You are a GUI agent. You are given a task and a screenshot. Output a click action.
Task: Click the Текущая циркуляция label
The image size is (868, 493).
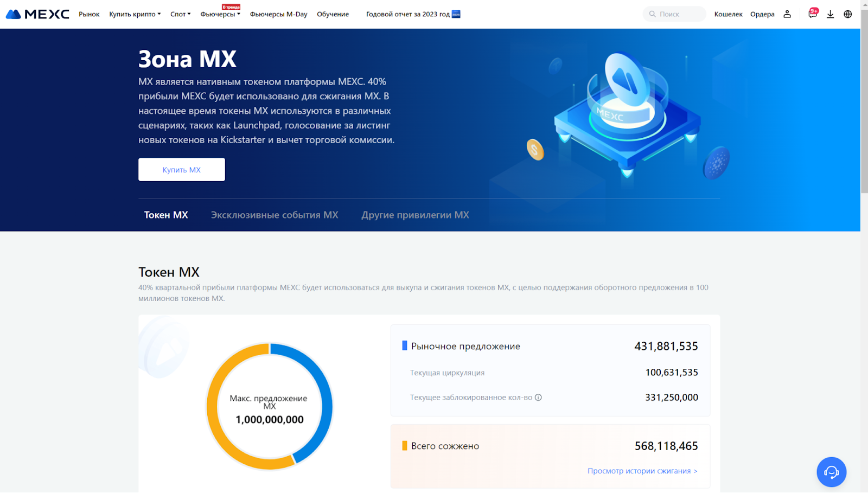448,373
